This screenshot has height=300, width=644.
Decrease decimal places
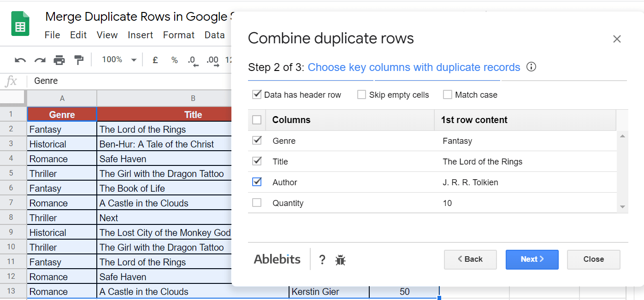pos(193,60)
